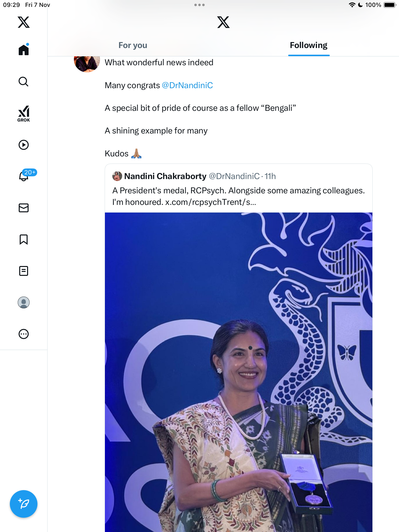The width and height of the screenshot is (399, 532).
Task: Switch to the For you tab
Action: pyautogui.click(x=133, y=45)
